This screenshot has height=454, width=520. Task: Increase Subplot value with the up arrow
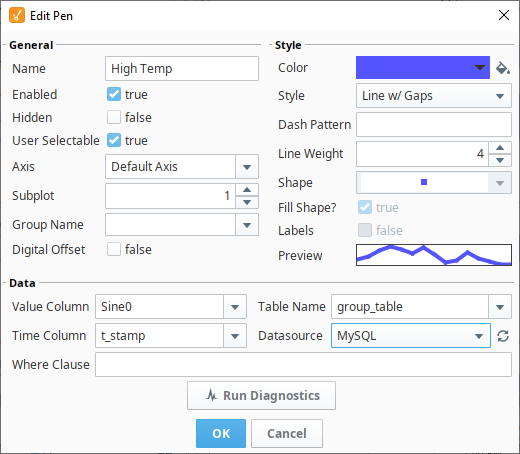coord(247,190)
